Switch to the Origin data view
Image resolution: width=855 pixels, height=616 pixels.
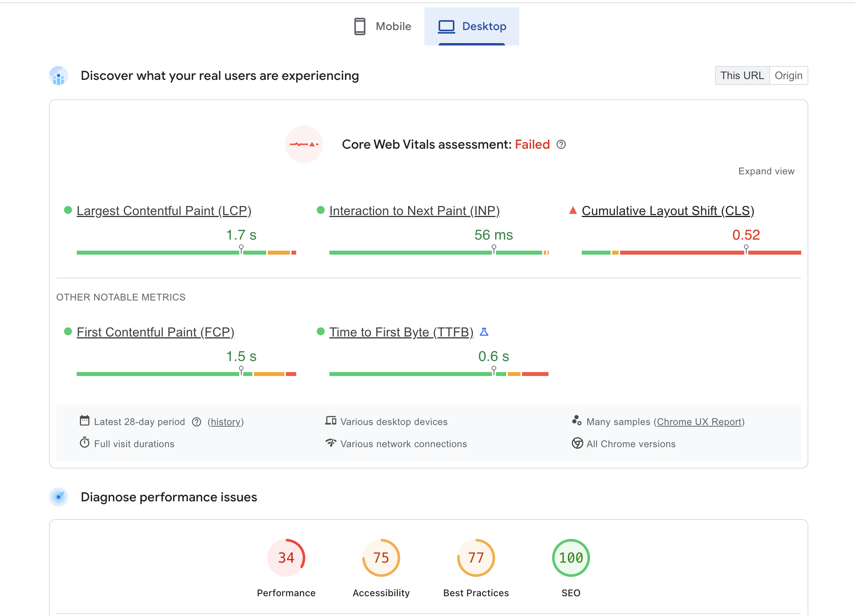tap(788, 76)
